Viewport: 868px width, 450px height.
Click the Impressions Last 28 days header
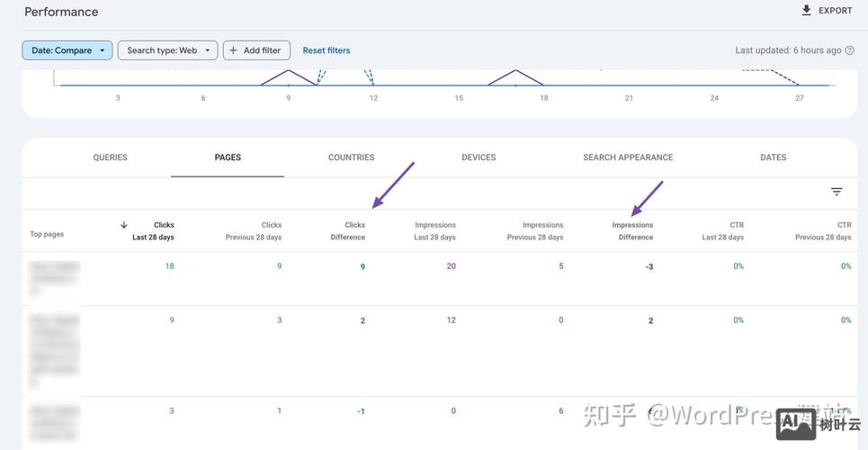(x=435, y=231)
